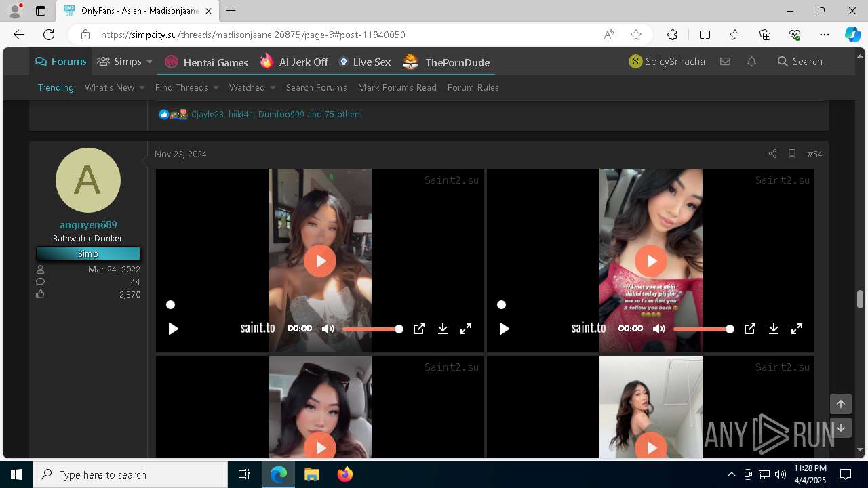
Task: Play the second video via its orange play button
Action: point(651,261)
